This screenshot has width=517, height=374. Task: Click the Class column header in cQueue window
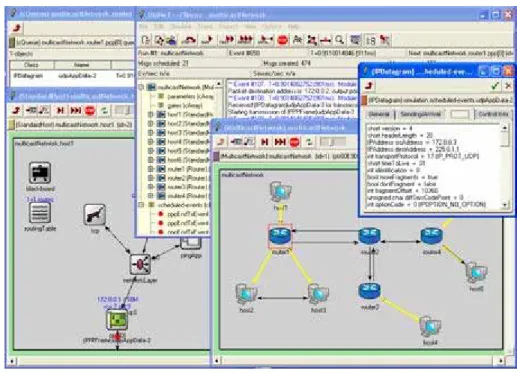coord(31,65)
